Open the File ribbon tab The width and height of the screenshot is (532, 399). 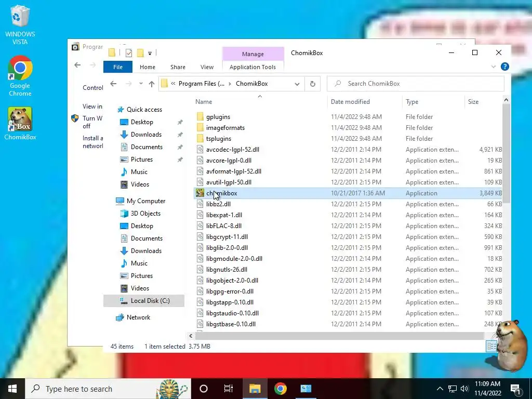click(x=118, y=67)
